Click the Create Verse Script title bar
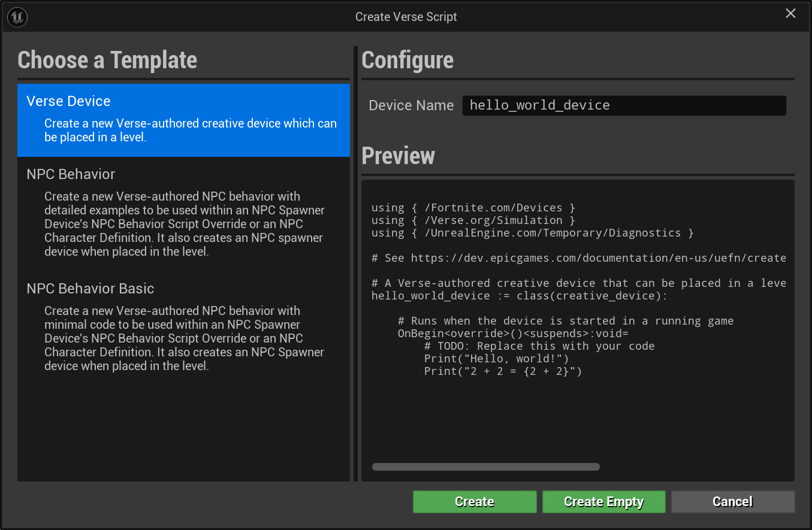The height and width of the screenshot is (530, 812). pos(406,17)
